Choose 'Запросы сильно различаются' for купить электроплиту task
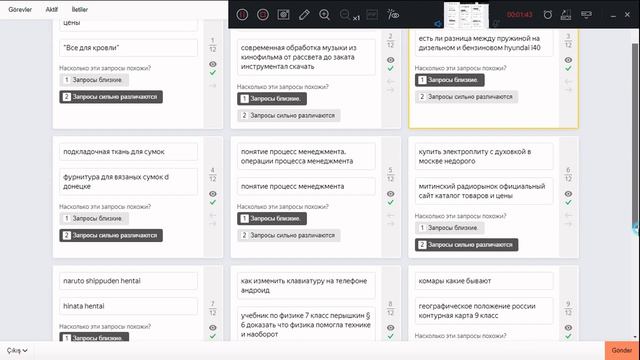The image size is (640, 360). pyautogui.click(x=467, y=245)
